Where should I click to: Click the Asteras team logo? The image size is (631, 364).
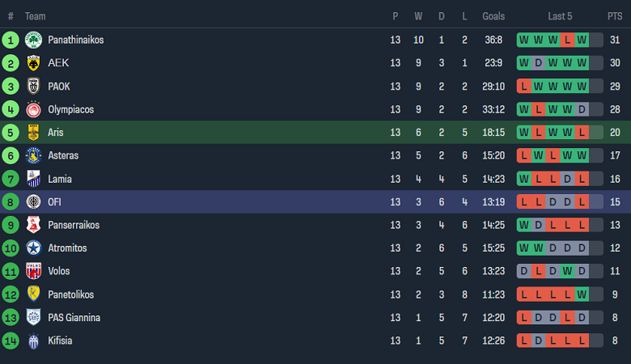click(x=33, y=155)
